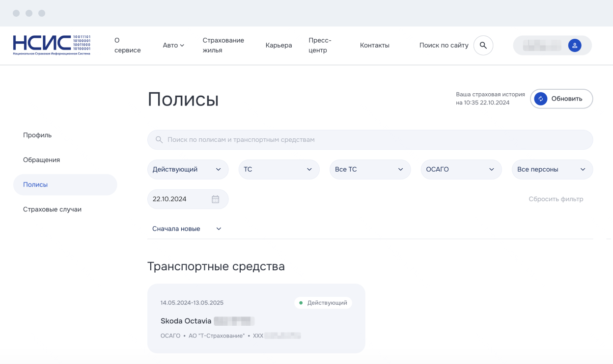This screenshot has width=613, height=364.
Task: Open the Skoda Octavia policy card
Action: (x=256, y=318)
